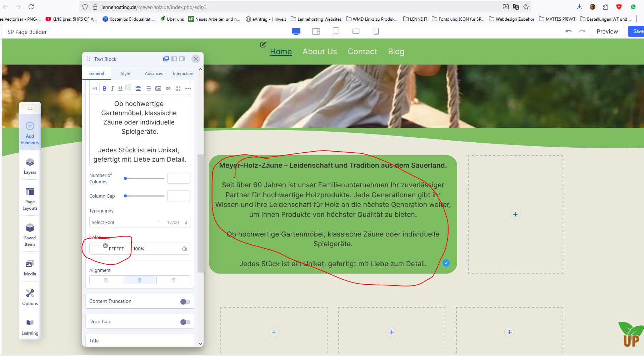Image resolution: width=644 pixels, height=356 pixels.
Task: Expand the Title section
Action: tap(139, 341)
